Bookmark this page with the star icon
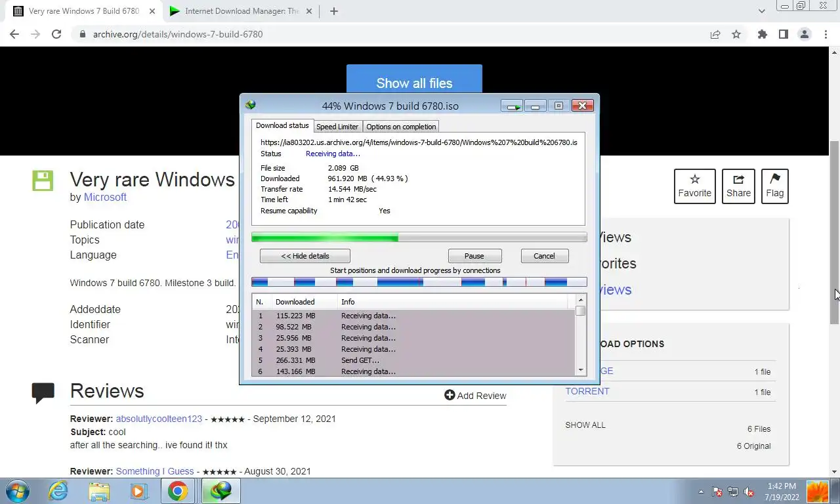 736,34
